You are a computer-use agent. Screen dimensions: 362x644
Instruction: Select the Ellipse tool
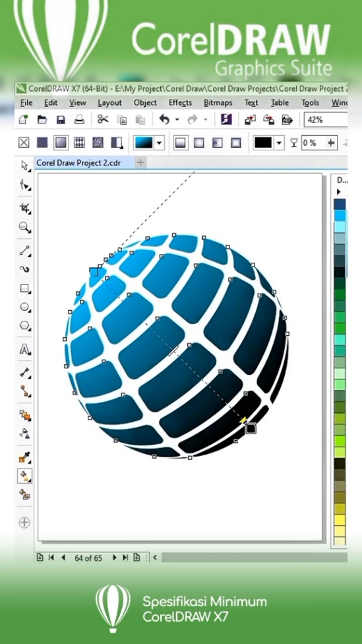pyautogui.click(x=25, y=307)
